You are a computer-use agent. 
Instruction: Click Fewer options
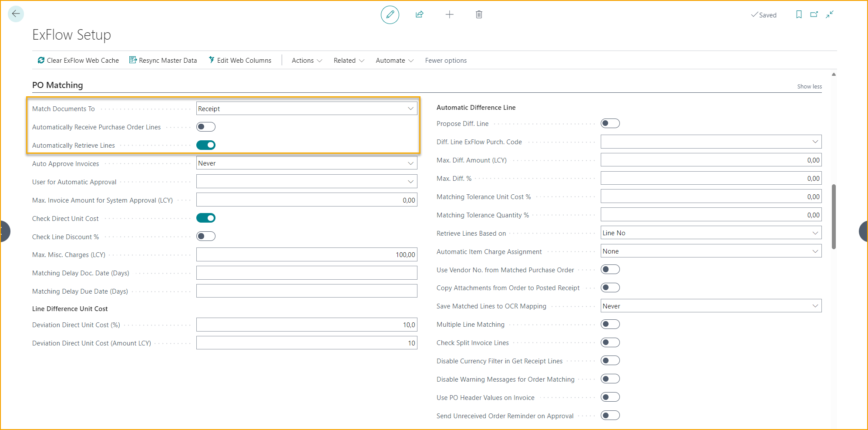click(x=446, y=60)
